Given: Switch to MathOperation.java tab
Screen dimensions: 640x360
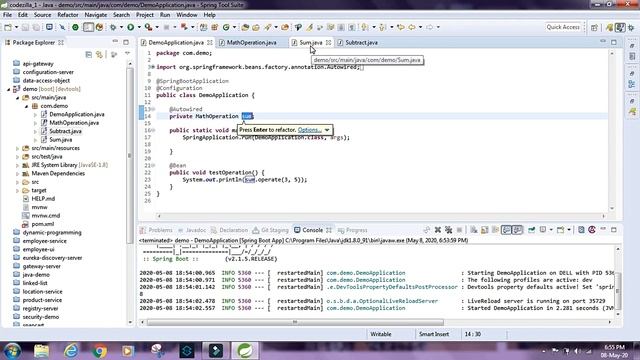Looking at the screenshot, I should (251, 42).
